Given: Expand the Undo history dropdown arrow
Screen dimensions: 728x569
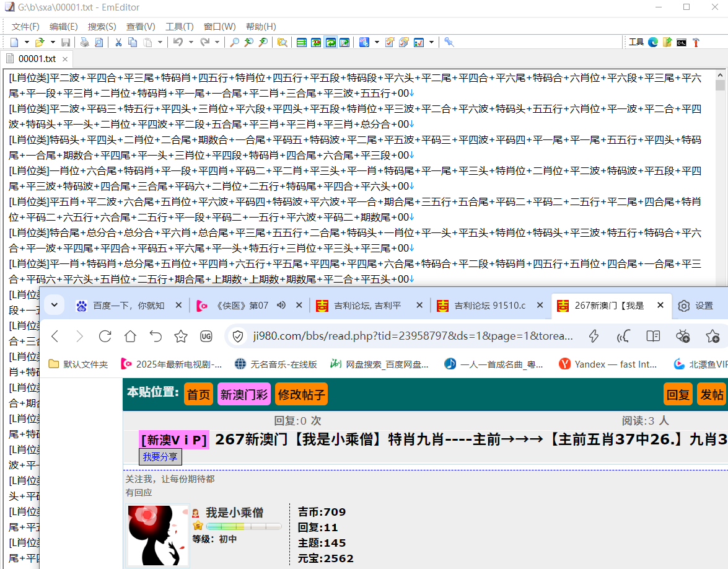Looking at the screenshot, I should (190, 42).
